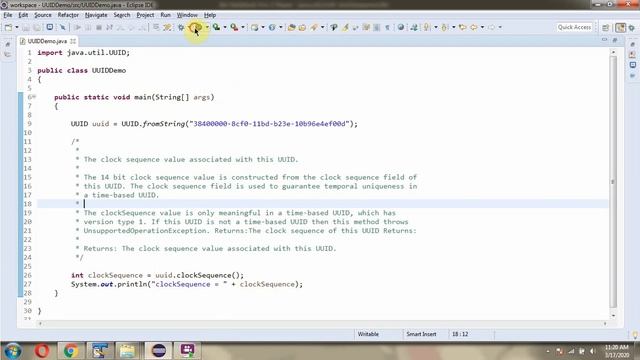Toggle Block Selection mode
640x360 pixels.
click(x=376, y=27)
